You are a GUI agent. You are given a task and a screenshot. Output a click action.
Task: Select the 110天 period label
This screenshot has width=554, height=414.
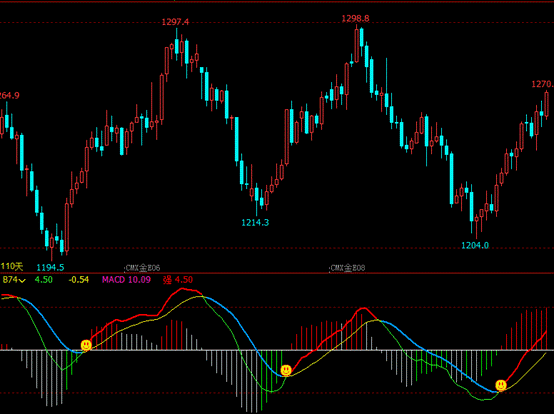(x=12, y=267)
